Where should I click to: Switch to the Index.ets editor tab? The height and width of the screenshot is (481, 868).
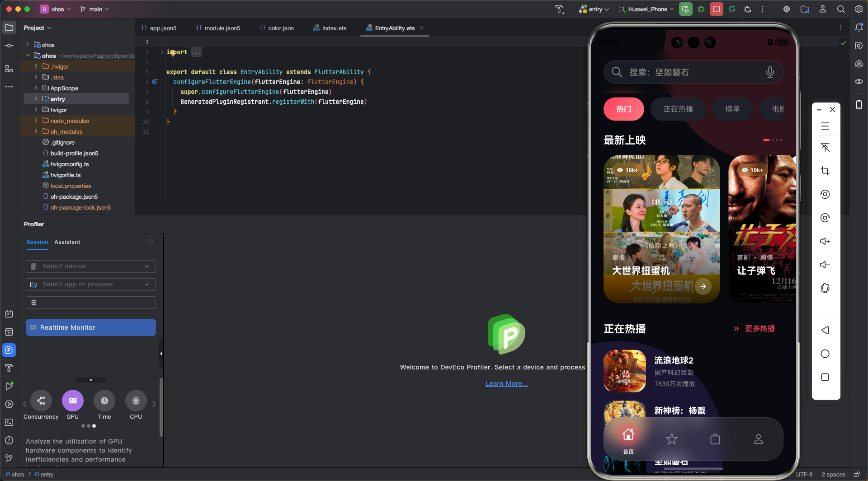click(330, 28)
